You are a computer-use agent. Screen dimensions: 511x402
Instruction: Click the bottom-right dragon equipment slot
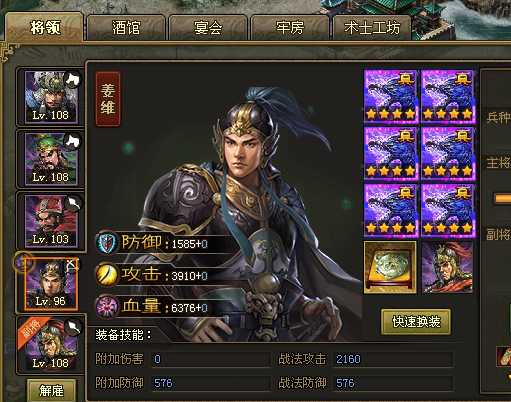(x=447, y=211)
